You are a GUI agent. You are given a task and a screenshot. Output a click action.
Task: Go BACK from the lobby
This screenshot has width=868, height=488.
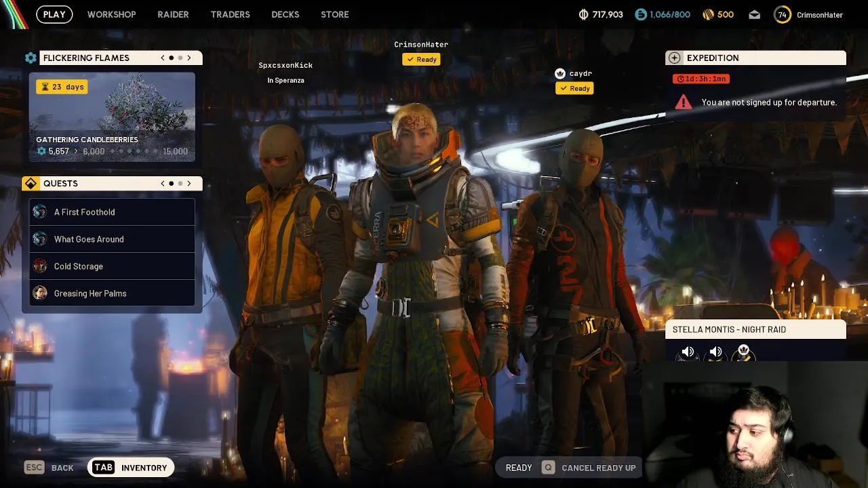point(62,468)
